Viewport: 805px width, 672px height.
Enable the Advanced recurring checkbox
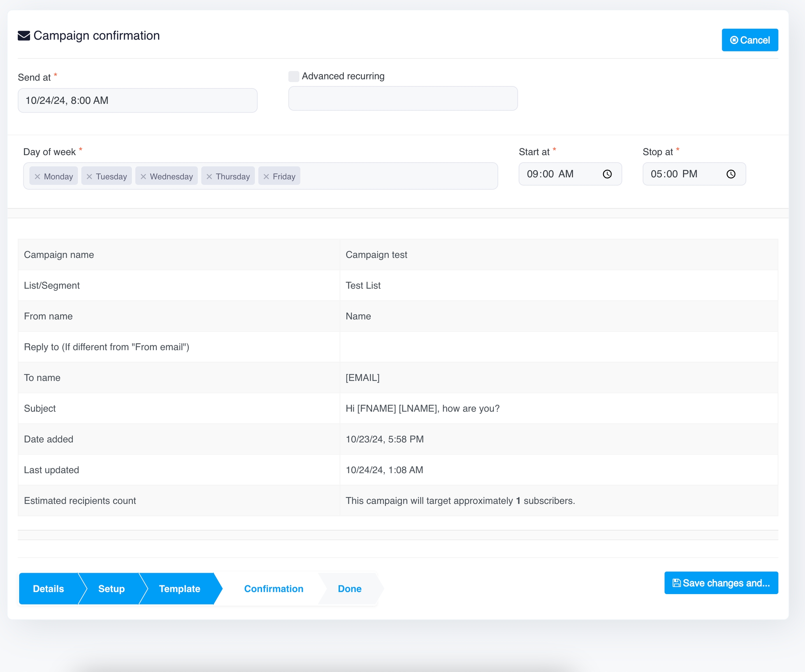click(x=293, y=76)
